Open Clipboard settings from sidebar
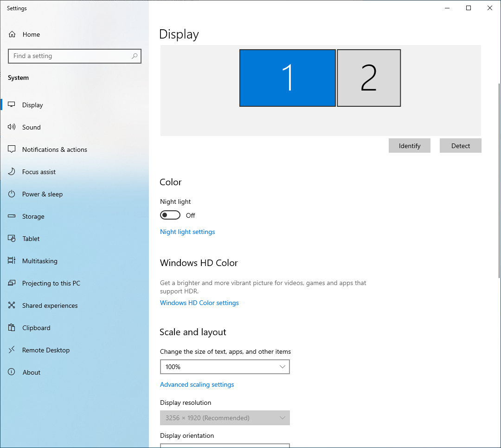Image resolution: width=501 pixels, height=448 pixels. coord(37,327)
